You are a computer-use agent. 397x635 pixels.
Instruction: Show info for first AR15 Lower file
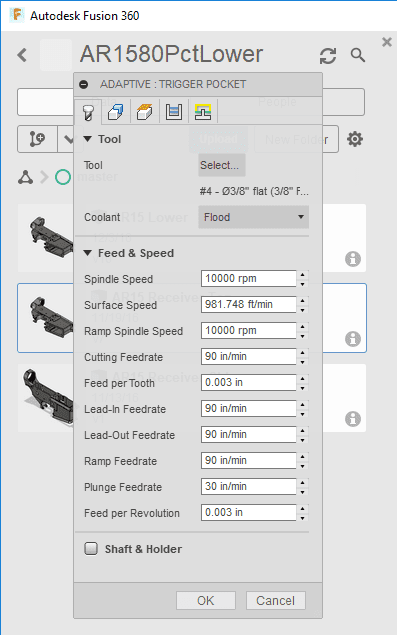point(353,258)
